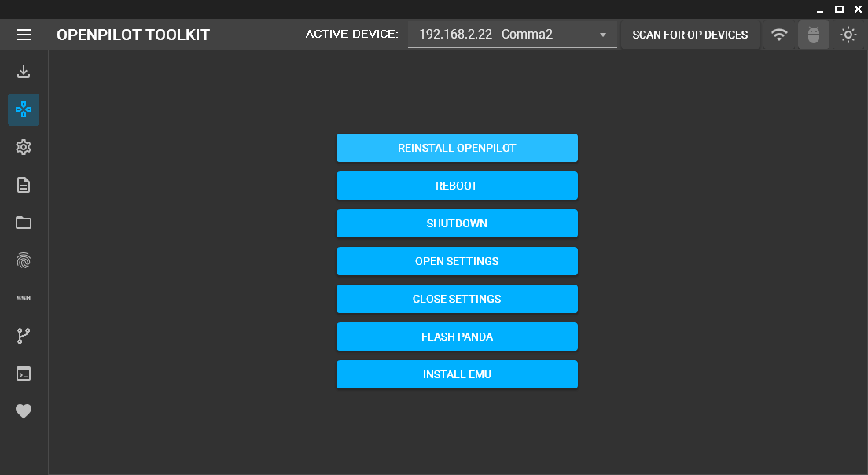Click the Close Settings button
Screen dimensions: 868x475
click(457, 299)
